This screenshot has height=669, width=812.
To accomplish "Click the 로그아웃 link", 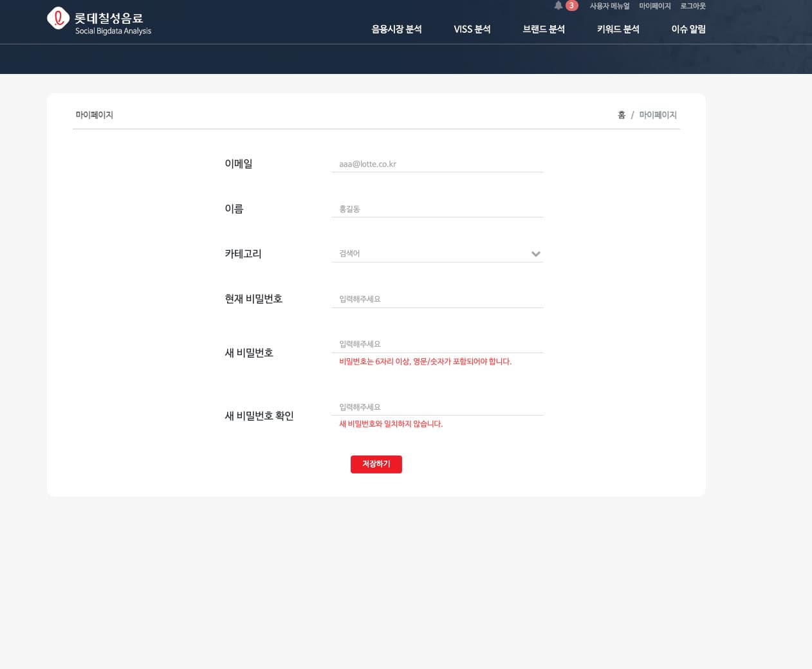I will pos(692,6).
